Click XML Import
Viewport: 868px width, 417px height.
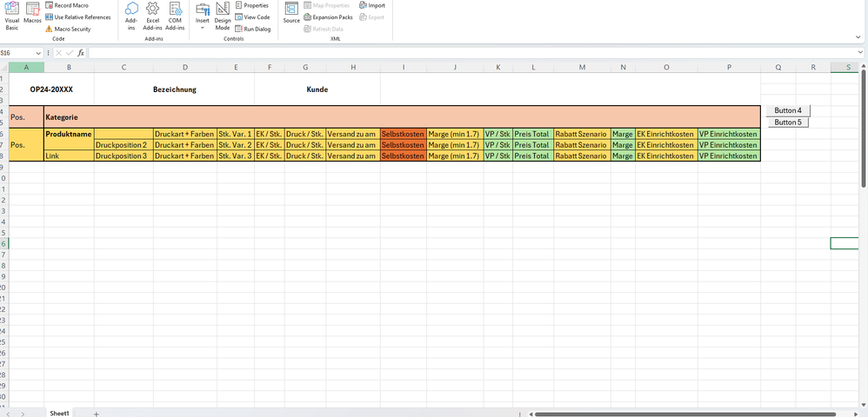pos(372,5)
